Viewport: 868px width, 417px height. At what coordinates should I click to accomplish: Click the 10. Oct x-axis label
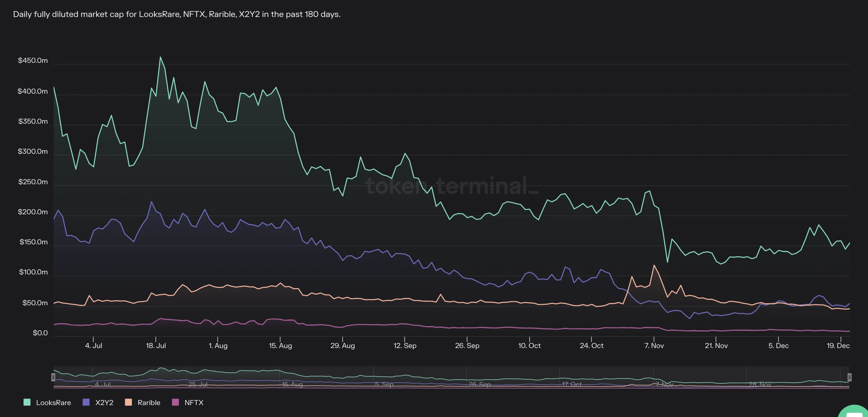tap(529, 346)
